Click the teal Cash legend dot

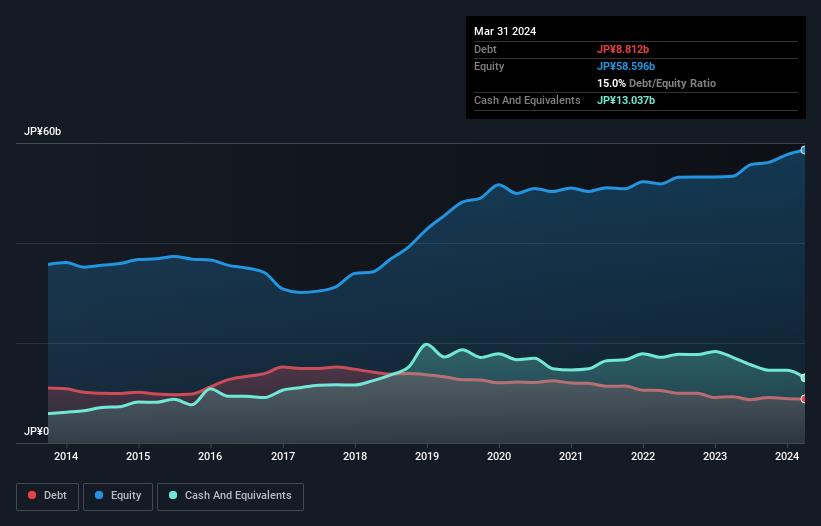[x=173, y=496]
